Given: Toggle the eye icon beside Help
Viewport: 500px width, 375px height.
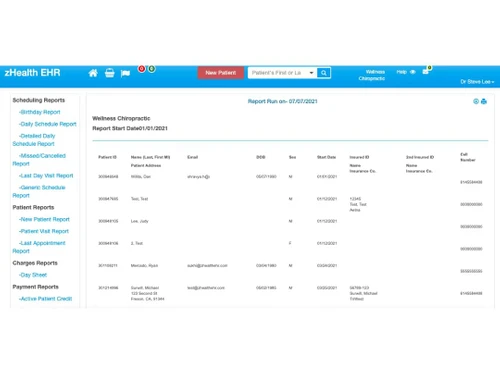Looking at the screenshot, I should pos(413,72).
